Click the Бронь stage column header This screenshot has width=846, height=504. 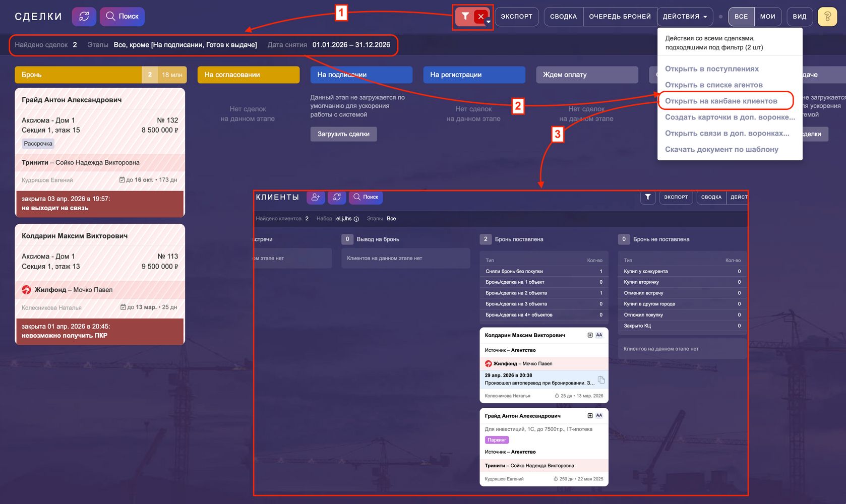[x=101, y=75]
